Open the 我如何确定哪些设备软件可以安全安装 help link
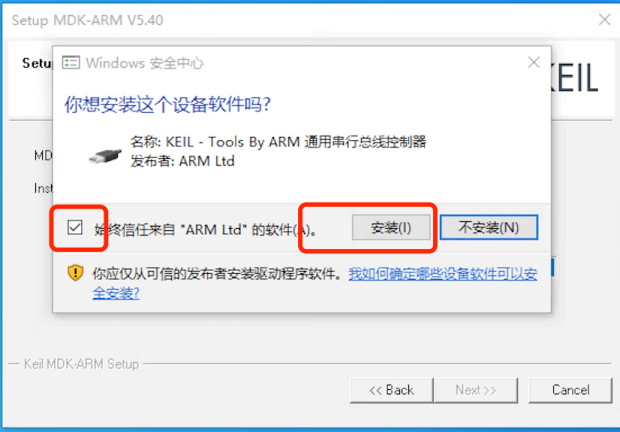620x432 pixels. [442, 274]
